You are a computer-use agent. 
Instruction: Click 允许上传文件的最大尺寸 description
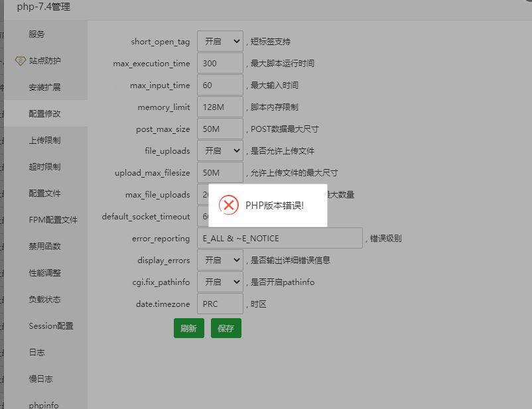[x=294, y=173]
